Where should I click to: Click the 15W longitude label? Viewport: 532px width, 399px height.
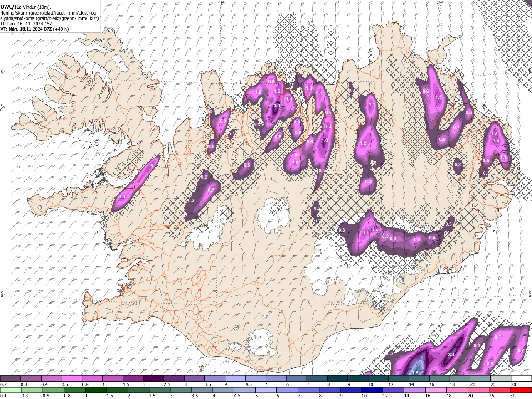[x=440, y=2]
